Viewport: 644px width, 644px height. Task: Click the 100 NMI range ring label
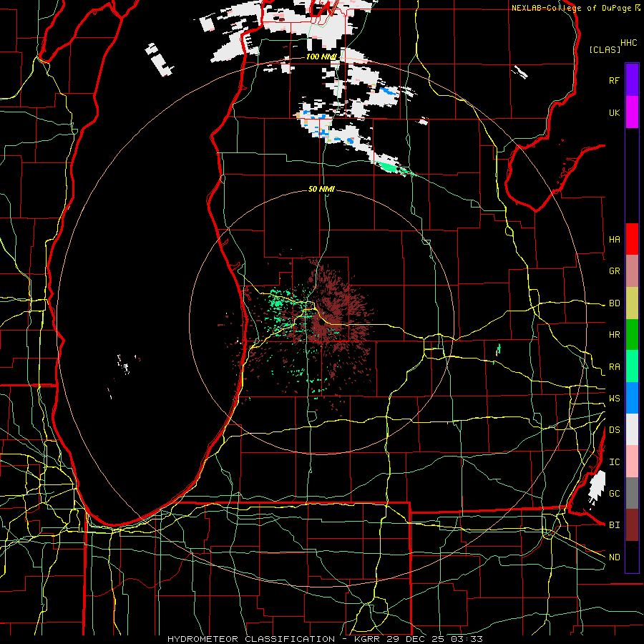[321, 57]
